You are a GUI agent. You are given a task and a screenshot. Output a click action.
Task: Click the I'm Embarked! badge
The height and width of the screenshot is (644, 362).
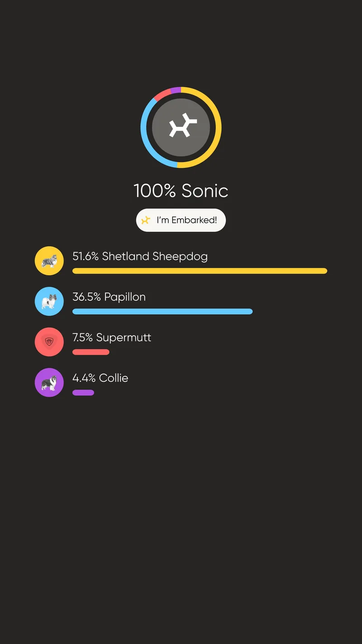tap(181, 220)
